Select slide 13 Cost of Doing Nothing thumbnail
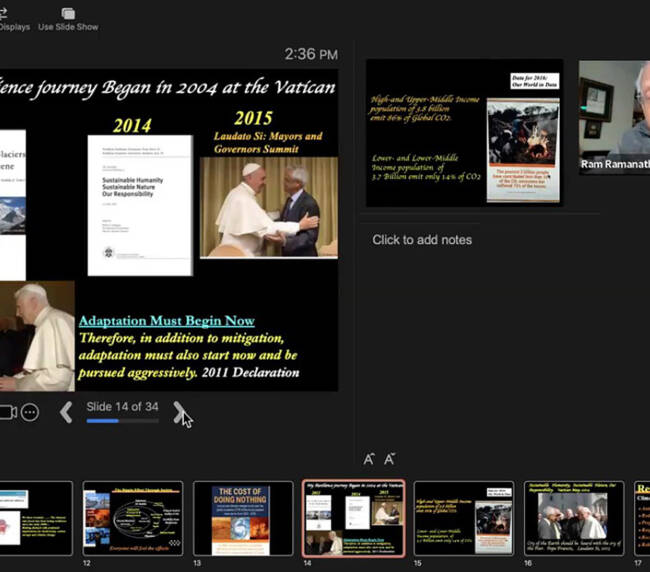 click(243, 518)
